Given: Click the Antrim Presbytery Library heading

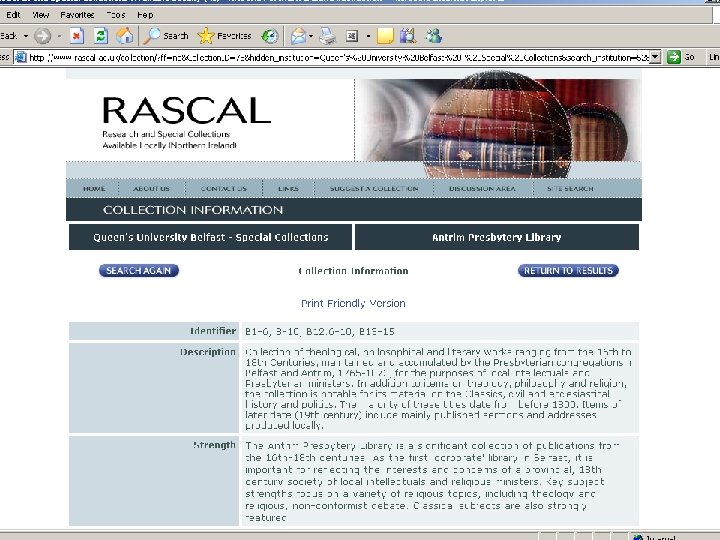Looking at the screenshot, I should 497,237.
